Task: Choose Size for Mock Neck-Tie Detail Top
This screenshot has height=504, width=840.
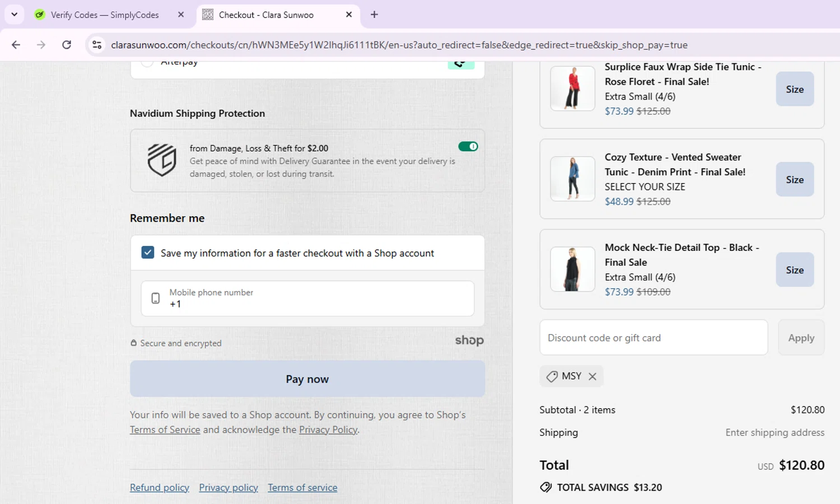Action: (x=795, y=270)
